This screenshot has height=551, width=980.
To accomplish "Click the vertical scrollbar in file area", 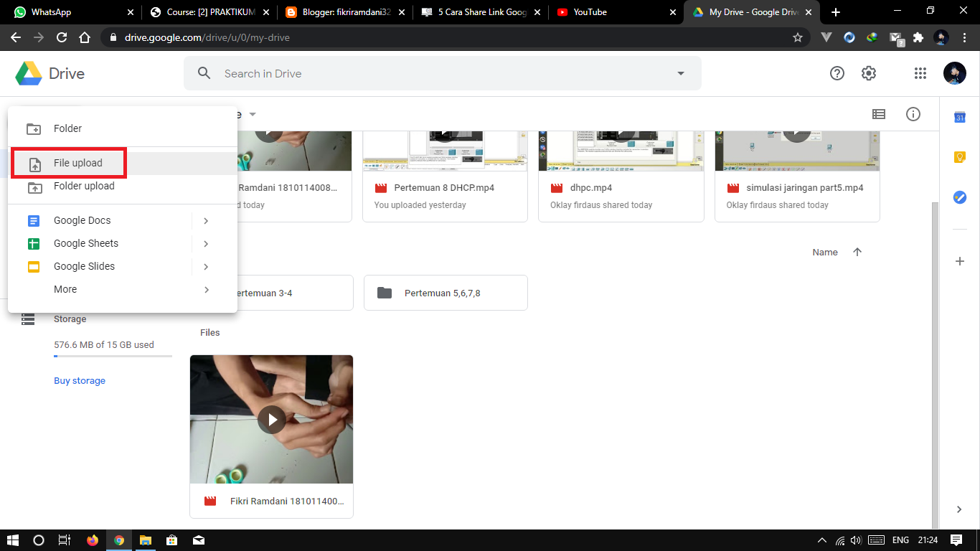I will click(934, 364).
